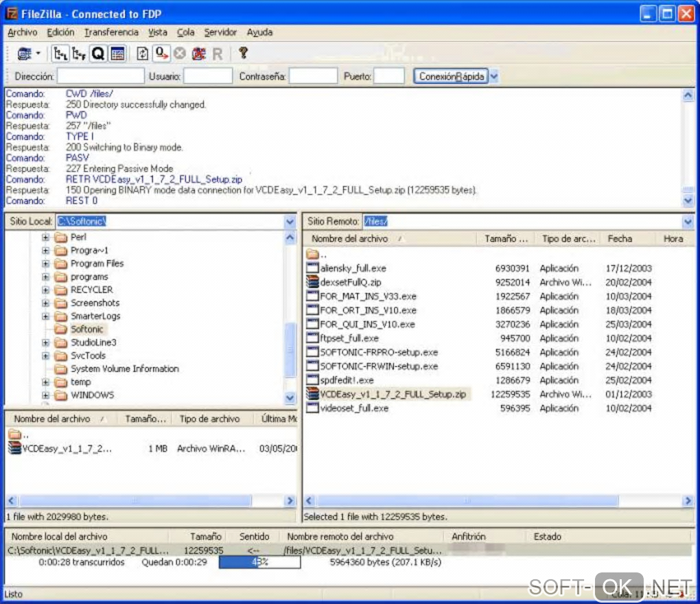The height and width of the screenshot is (604, 700).
Task: Expand the SmarterLogs folder node
Action: [45, 316]
